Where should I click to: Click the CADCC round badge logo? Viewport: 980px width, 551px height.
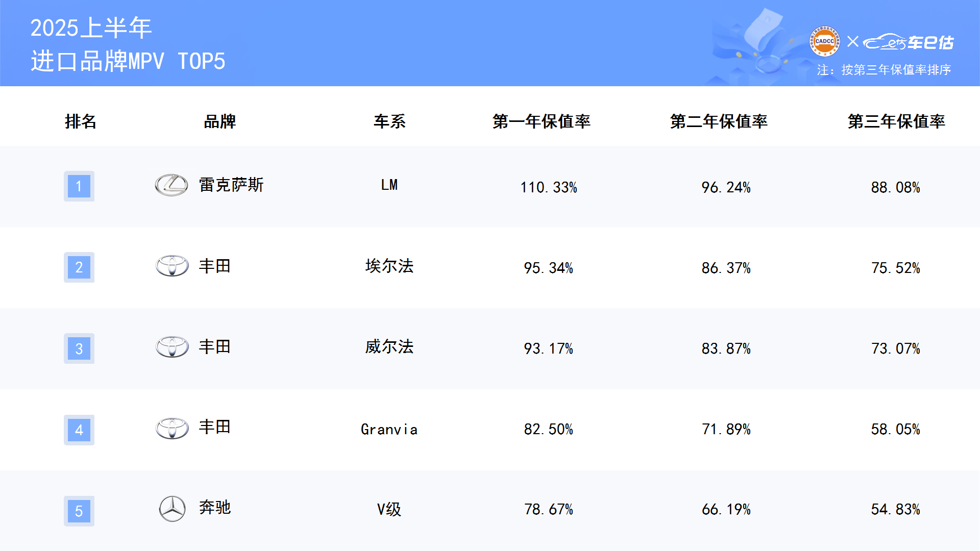tap(825, 41)
